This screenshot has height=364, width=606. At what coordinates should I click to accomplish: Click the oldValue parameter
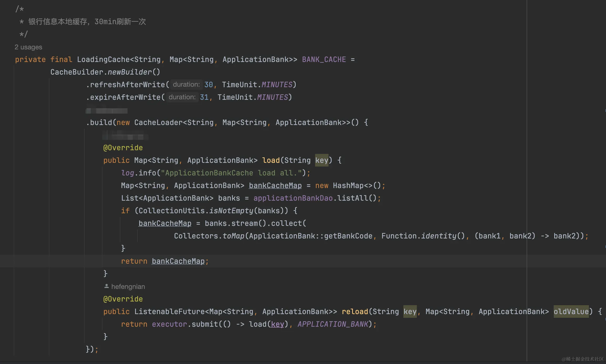[x=571, y=311]
